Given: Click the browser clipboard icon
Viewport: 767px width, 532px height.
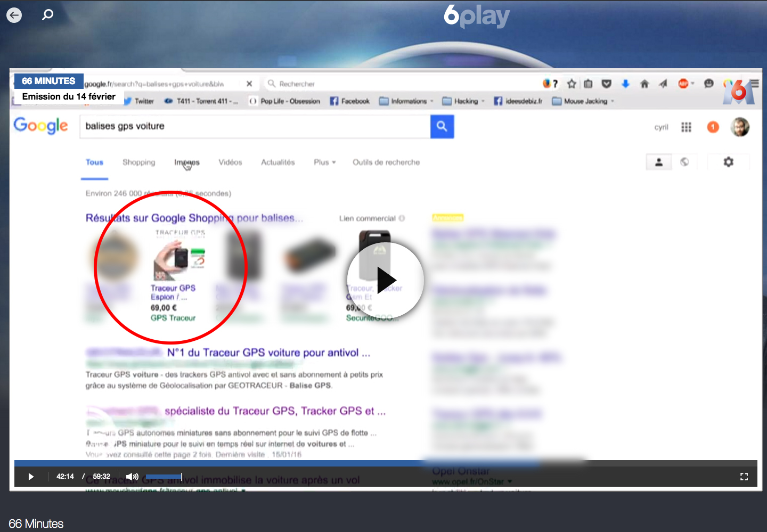Looking at the screenshot, I should (x=588, y=84).
